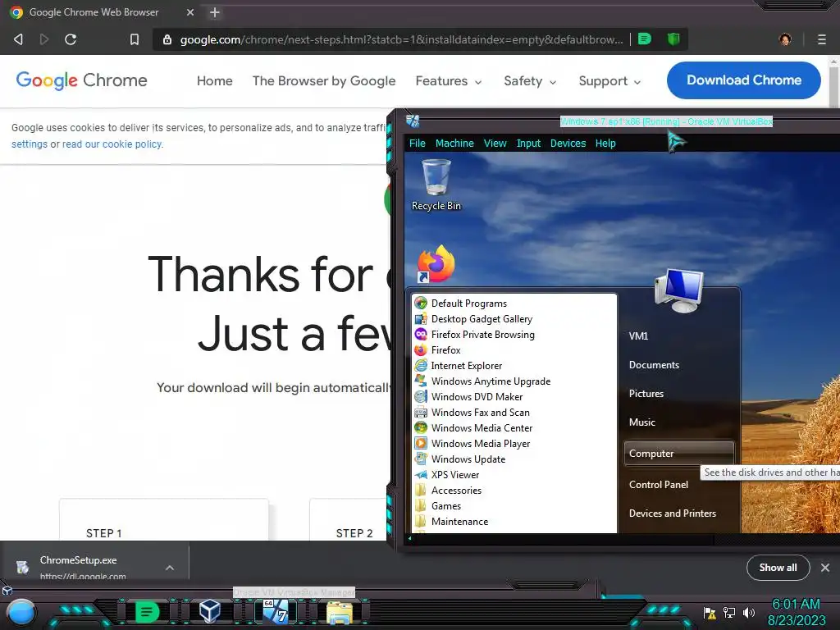Screen dimensions: 840x630
Task: Bookmark this page with the bookmark icon
Action: tap(134, 39)
